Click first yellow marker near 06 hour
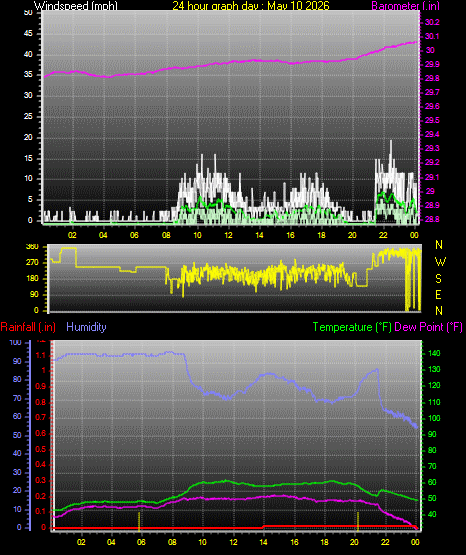 (x=139, y=521)
